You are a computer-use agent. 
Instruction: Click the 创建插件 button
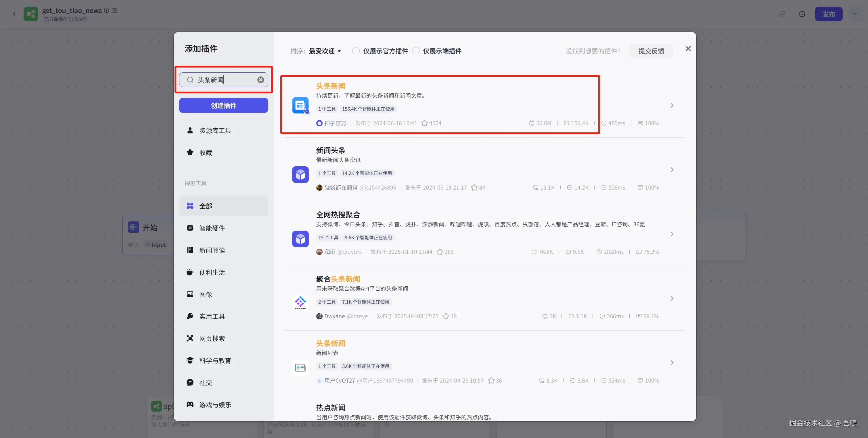pyautogui.click(x=223, y=105)
